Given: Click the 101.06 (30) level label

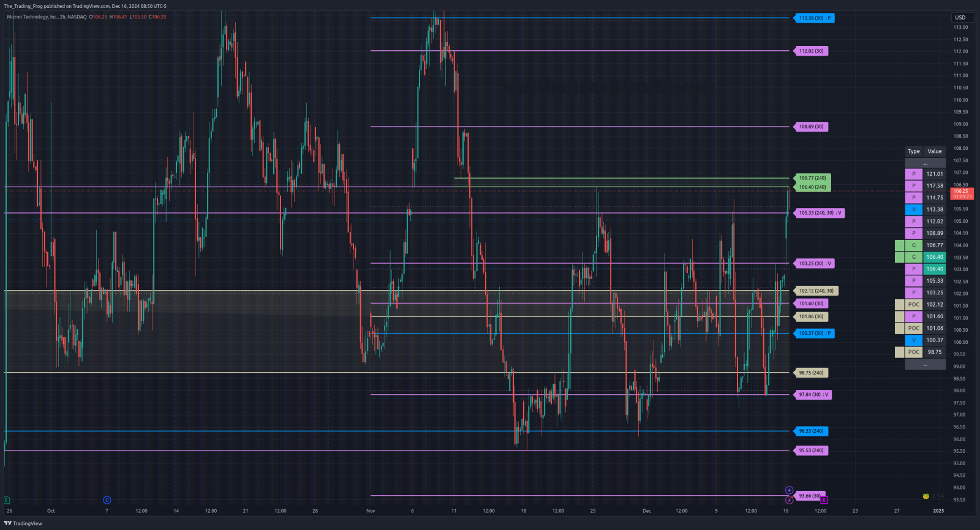Looking at the screenshot, I should point(811,317).
